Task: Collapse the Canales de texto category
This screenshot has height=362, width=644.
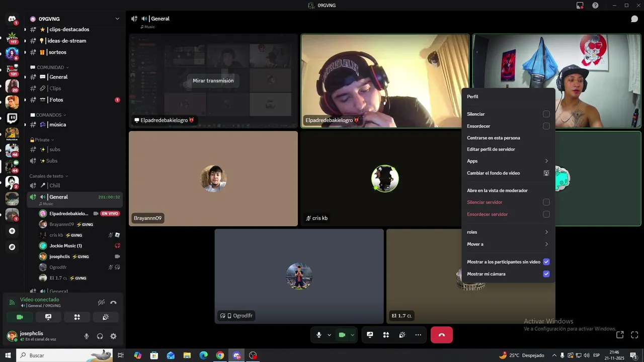Action: pos(49,176)
